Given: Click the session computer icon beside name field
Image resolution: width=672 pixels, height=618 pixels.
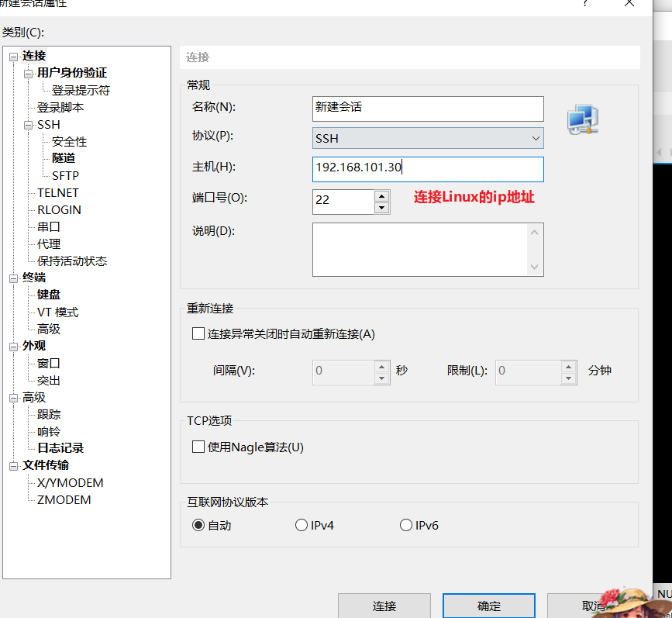Looking at the screenshot, I should click(582, 119).
